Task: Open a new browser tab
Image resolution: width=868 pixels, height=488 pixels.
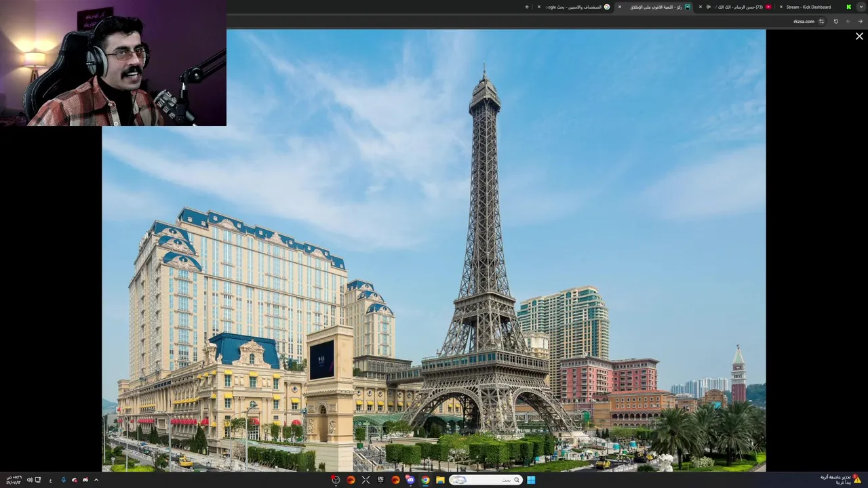Action: coord(527,7)
